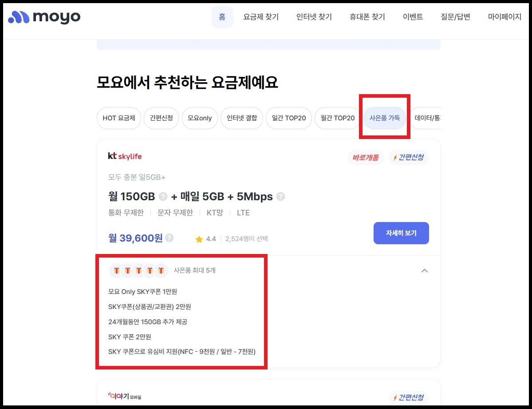Toggle the 인터넷 결합 filter chip
532x409 pixels.
pyautogui.click(x=241, y=118)
